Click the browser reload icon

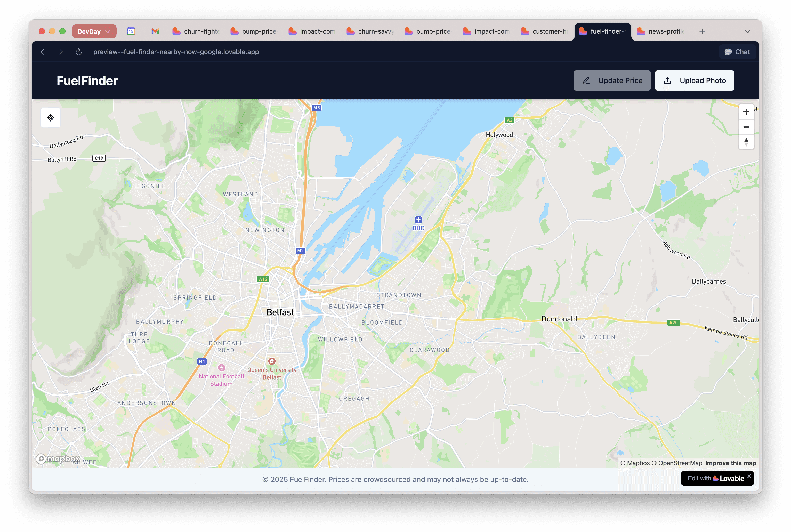coord(79,52)
